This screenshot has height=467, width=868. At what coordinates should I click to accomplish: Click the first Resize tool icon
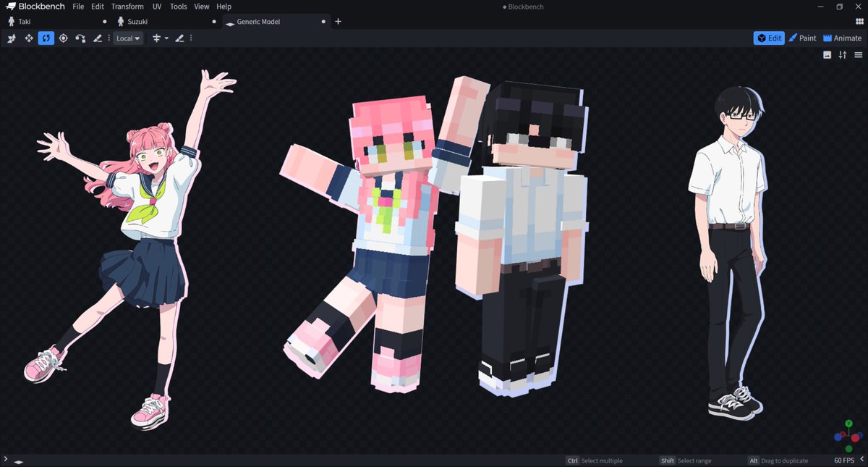[12, 38]
